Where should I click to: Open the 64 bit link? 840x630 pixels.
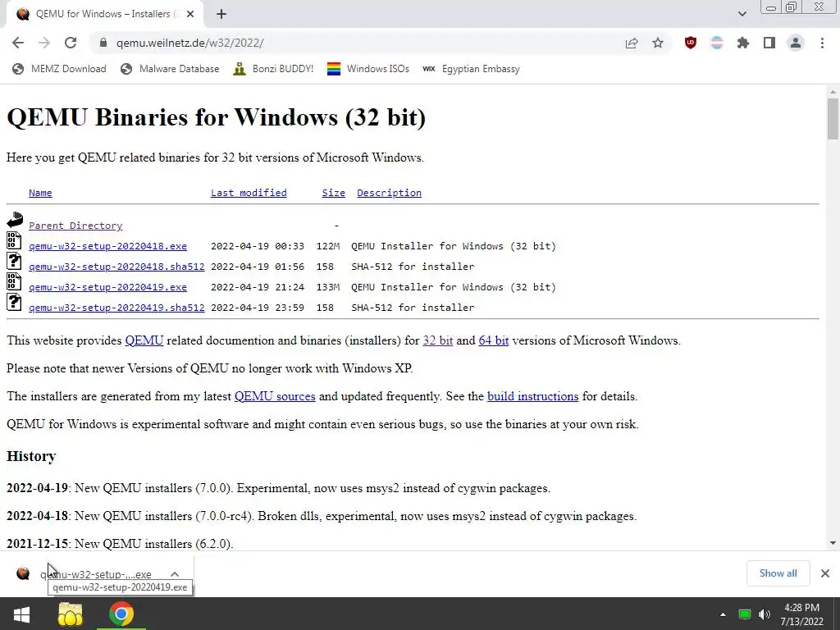click(493, 340)
